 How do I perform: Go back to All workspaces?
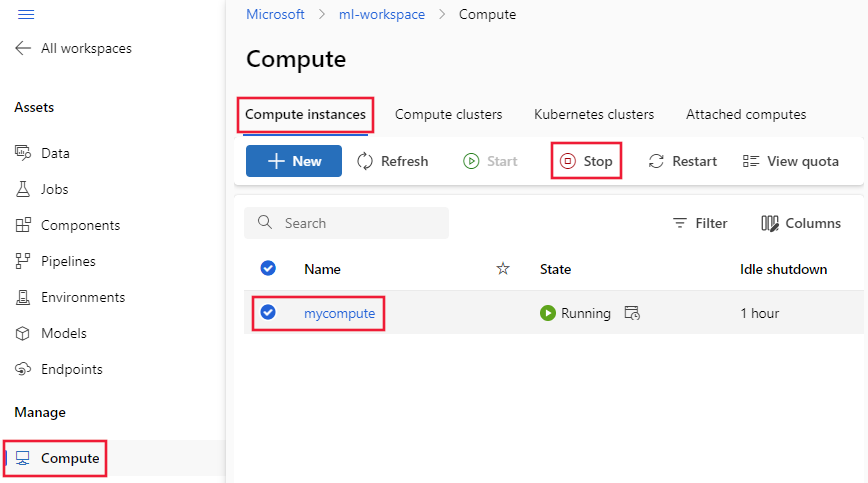pos(72,48)
